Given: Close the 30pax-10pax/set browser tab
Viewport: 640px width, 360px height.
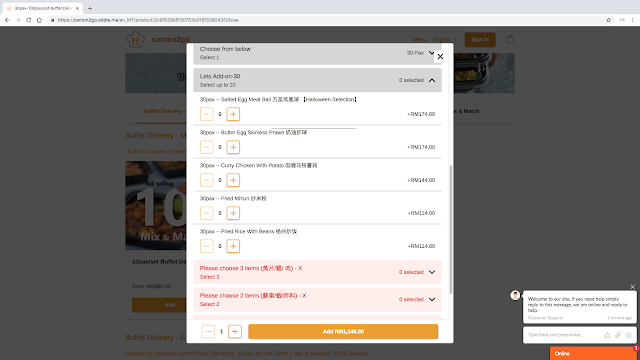Looking at the screenshot, I should click(77, 8).
